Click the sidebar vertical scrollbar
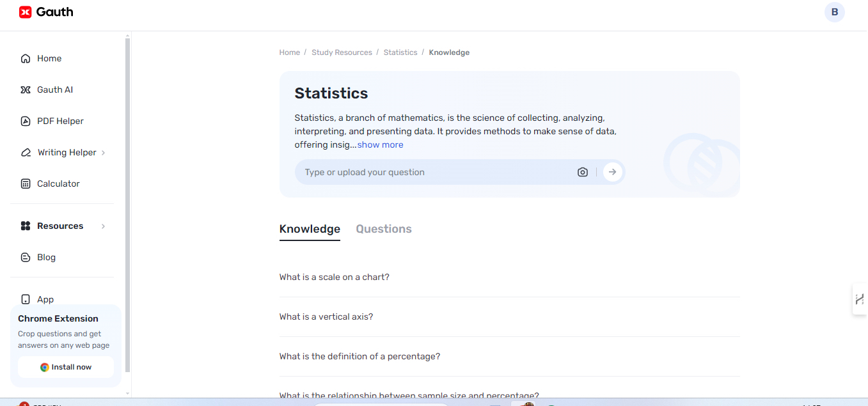868x406 pixels. (x=127, y=205)
